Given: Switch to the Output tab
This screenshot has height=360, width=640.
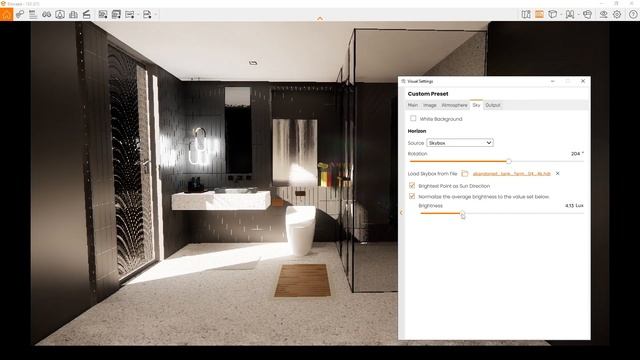Looking at the screenshot, I should 493,105.
